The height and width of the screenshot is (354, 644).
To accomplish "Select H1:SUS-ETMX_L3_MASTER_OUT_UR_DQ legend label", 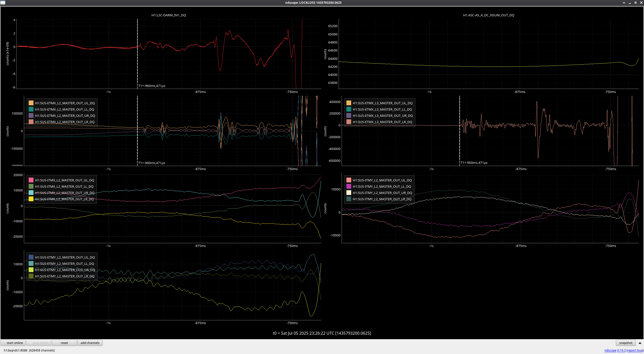I will pyautogui.click(x=383, y=116).
